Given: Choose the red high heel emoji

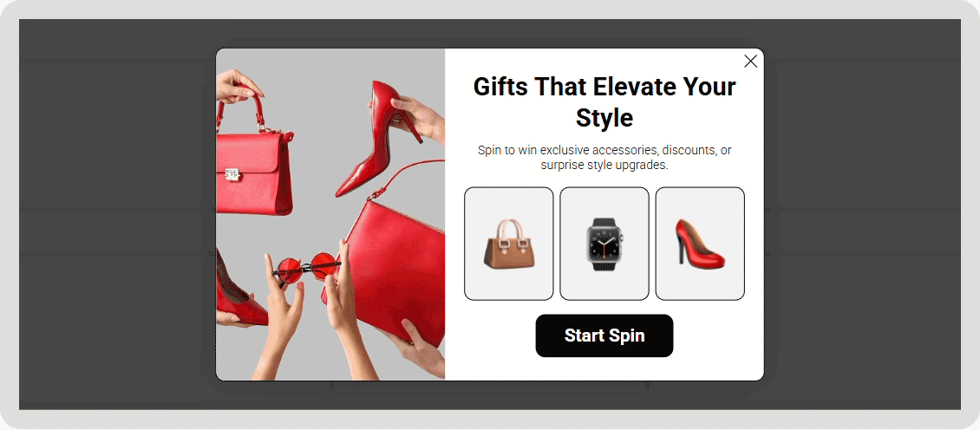Looking at the screenshot, I should tap(700, 244).
